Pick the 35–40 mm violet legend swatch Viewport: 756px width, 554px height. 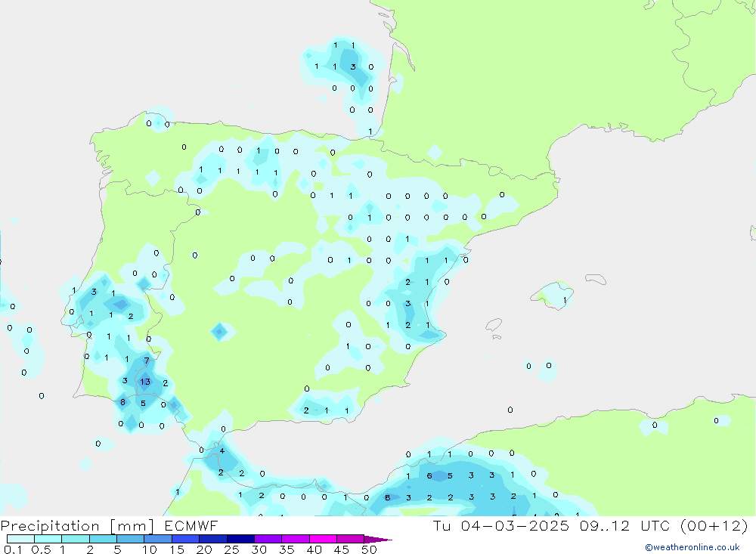coord(295,539)
